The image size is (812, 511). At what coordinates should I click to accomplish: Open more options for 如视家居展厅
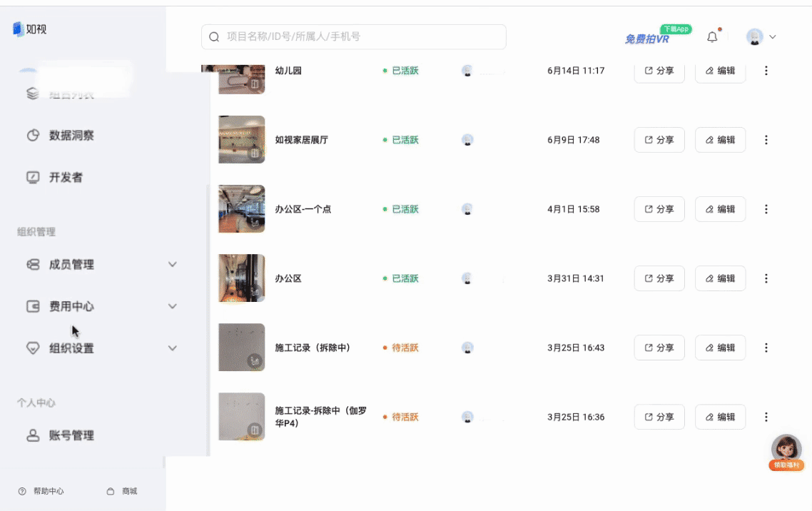pyautogui.click(x=766, y=140)
